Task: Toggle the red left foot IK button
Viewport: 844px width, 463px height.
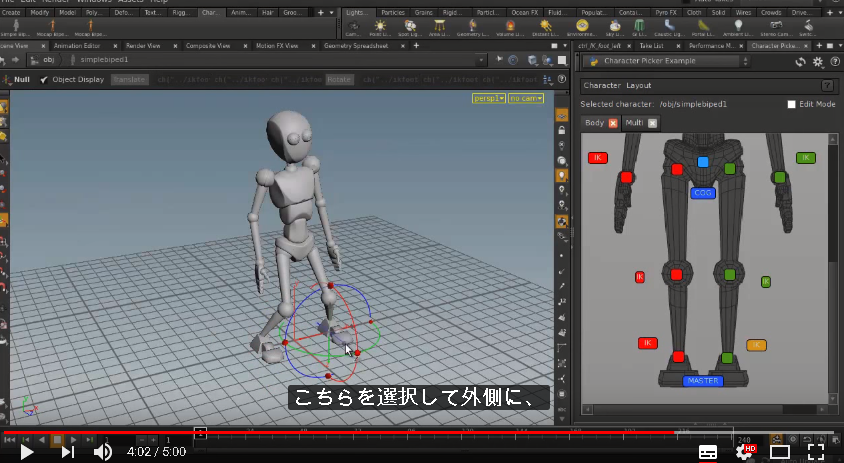Action: (x=648, y=343)
